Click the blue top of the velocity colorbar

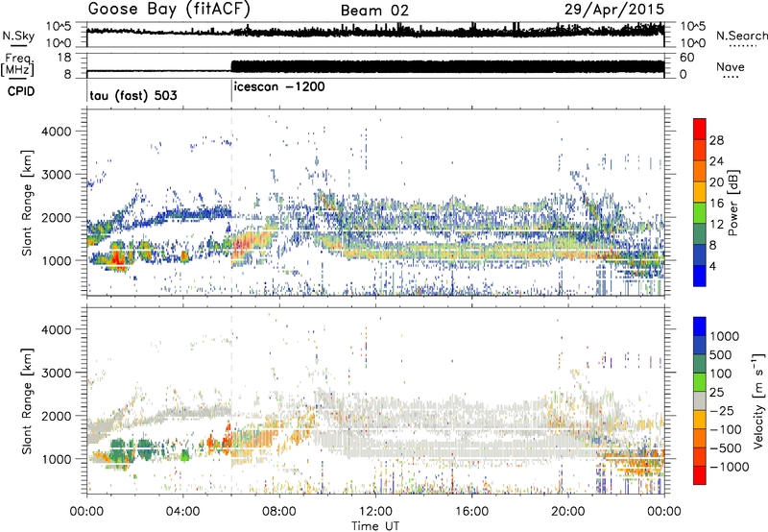click(700, 326)
